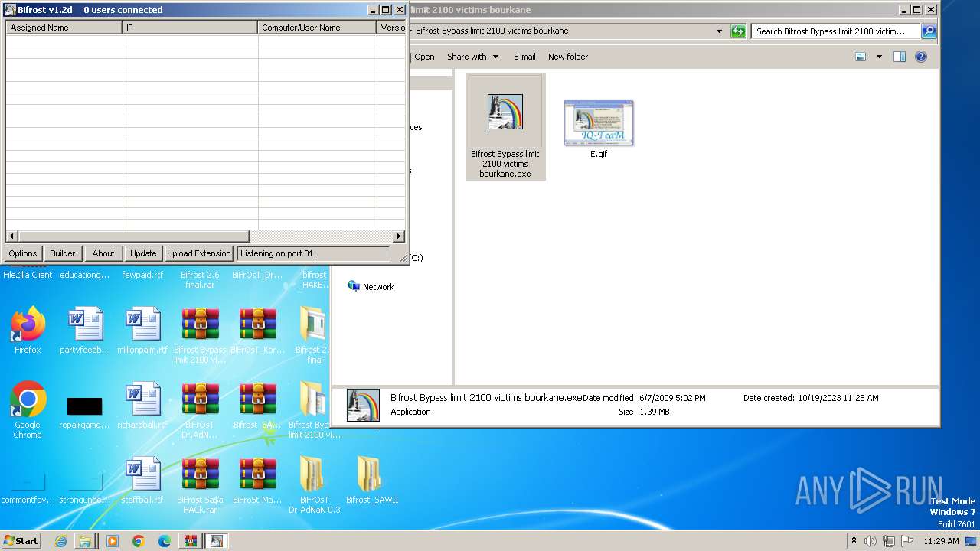The height and width of the screenshot is (551, 980).
Task: Open the Bifrost Options button
Action: point(23,253)
